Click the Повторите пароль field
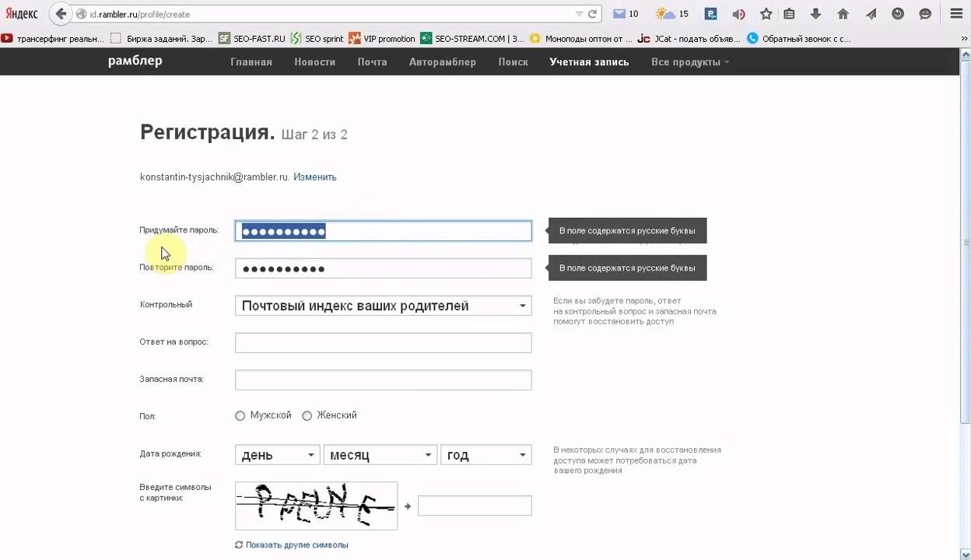Screen dimensions: 971x560 tap(384, 268)
